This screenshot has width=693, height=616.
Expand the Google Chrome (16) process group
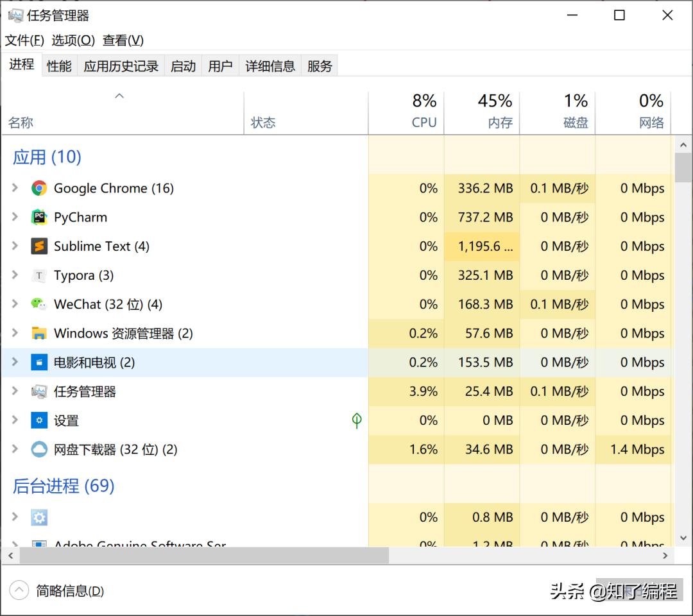coord(14,188)
